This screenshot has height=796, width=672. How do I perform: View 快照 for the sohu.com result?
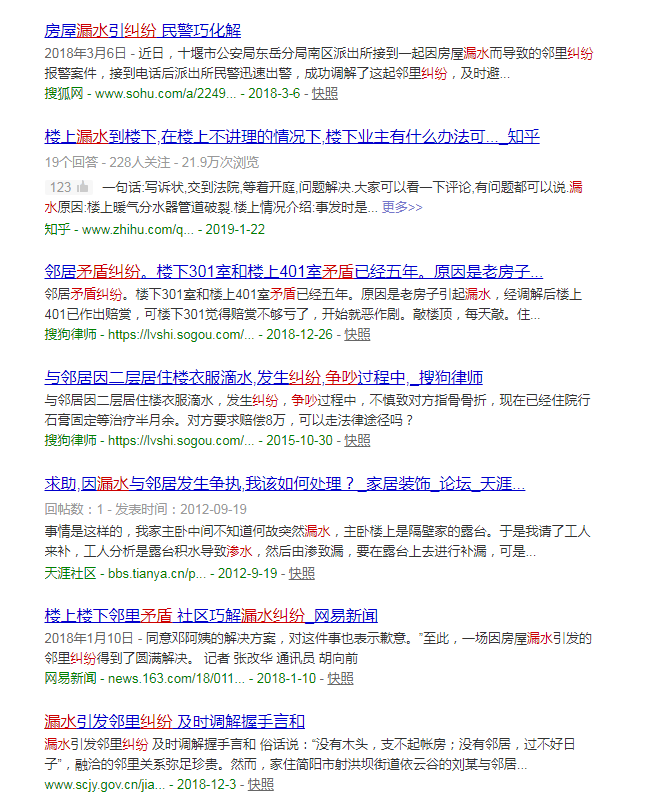(x=325, y=93)
